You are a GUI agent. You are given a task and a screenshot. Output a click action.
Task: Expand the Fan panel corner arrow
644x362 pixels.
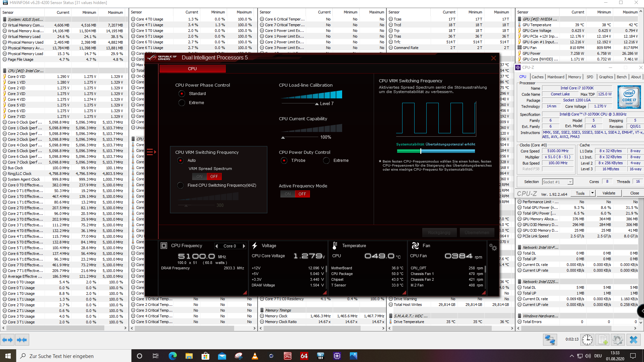point(484,293)
